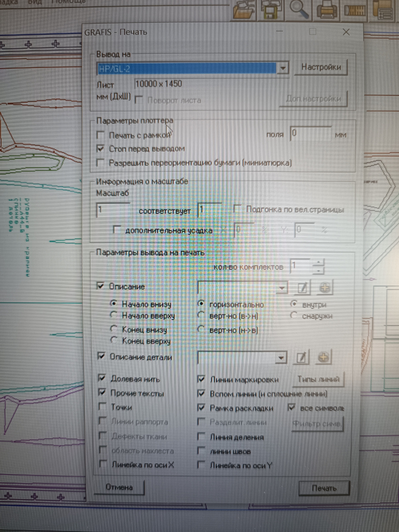Toggle все символы checkbox
This screenshot has width=399, height=532.
(292, 407)
